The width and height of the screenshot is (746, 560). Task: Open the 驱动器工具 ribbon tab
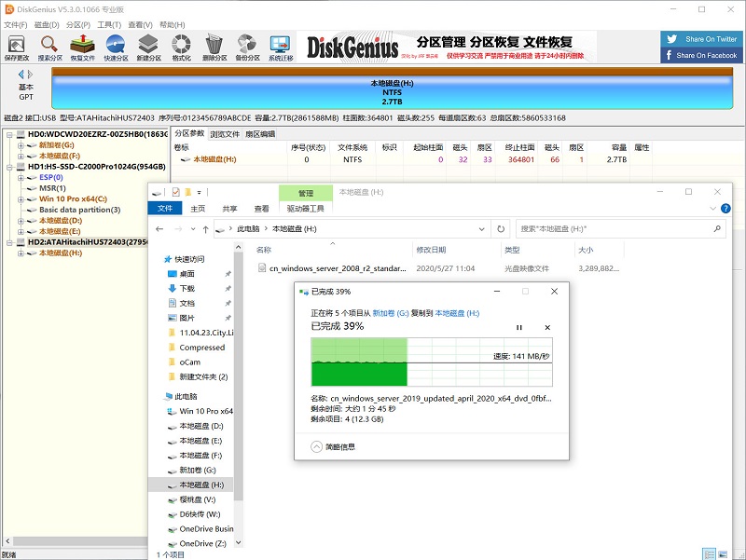click(x=306, y=209)
